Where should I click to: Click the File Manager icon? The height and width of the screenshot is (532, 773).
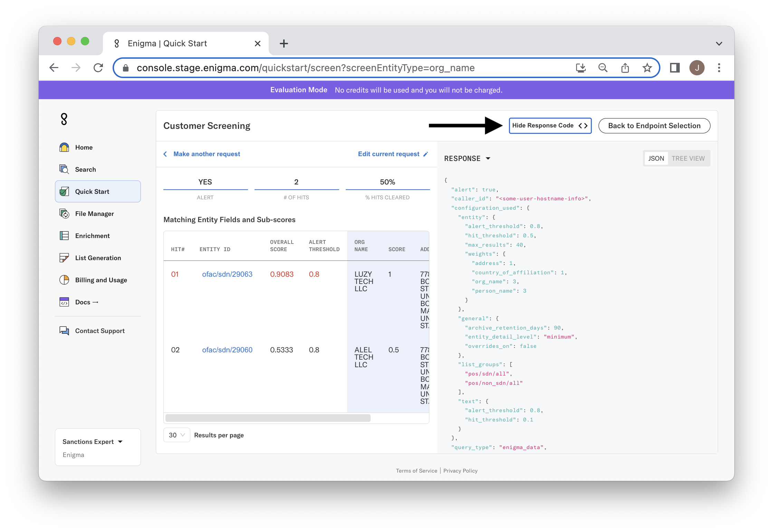[x=64, y=214]
